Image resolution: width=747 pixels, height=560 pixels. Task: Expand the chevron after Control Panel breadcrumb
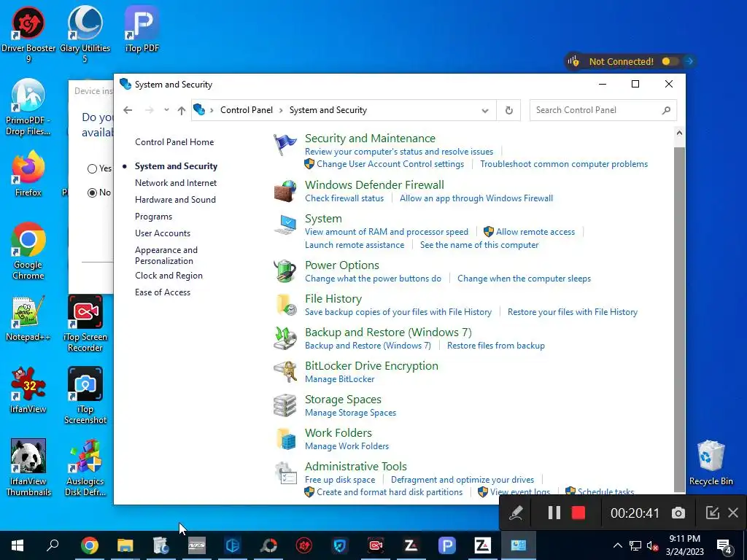[x=281, y=111]
